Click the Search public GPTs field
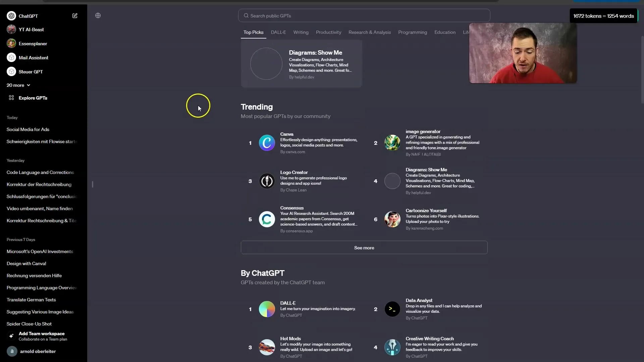 click(x=364, y=16)
